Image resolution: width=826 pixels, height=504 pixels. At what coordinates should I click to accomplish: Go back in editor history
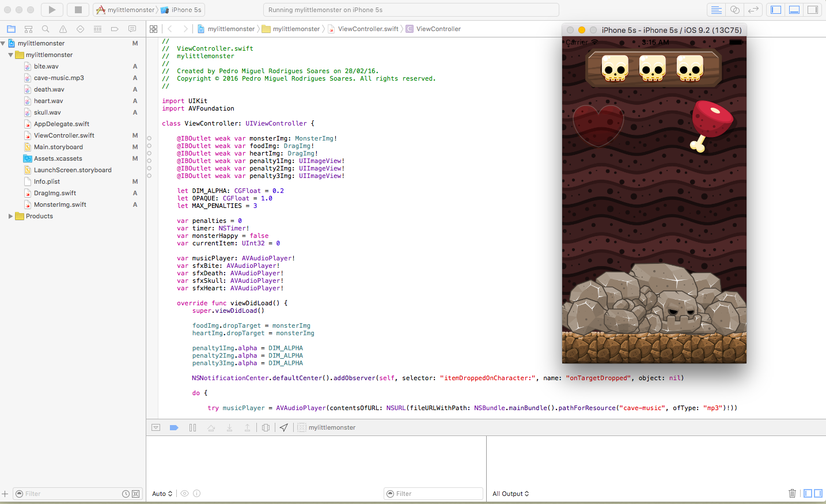tap(170, 29)
